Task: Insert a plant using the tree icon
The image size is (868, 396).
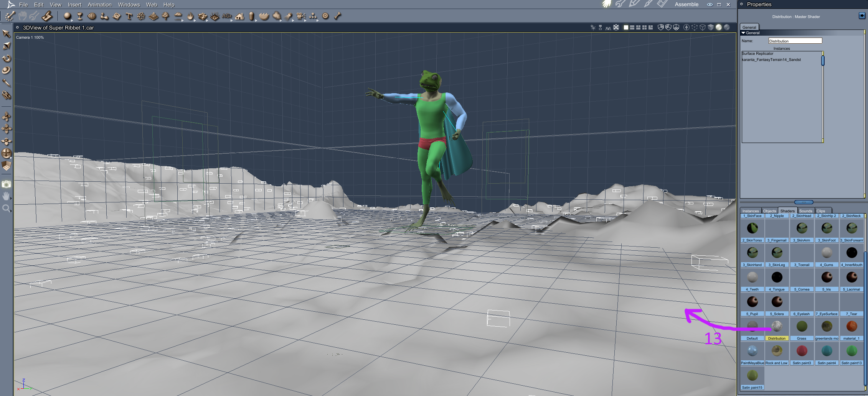Action: [x=166, y=16]
